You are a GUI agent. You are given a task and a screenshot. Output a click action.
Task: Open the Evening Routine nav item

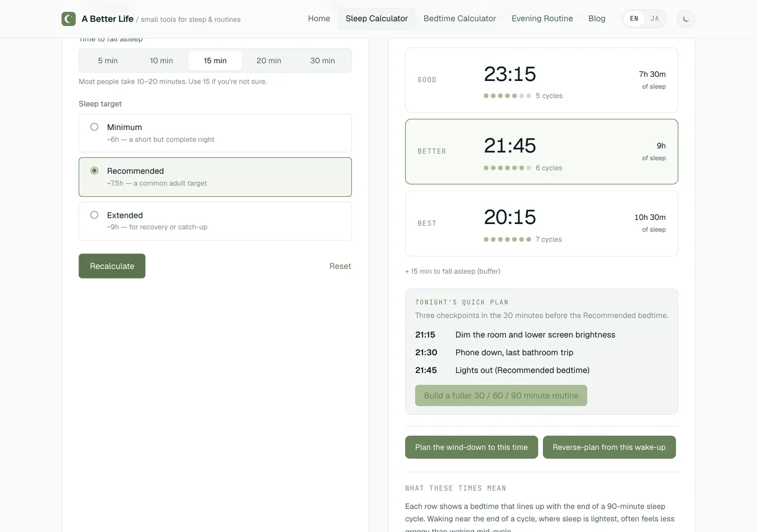(x=542, y=18)
